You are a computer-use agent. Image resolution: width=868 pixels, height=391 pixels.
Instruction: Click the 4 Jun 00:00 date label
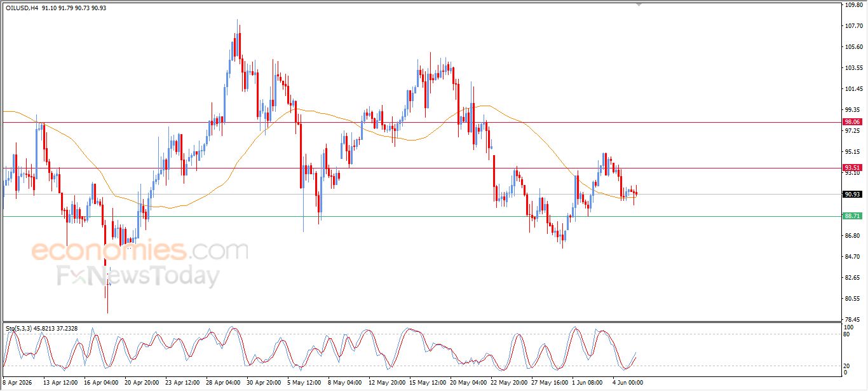(628, 383)
